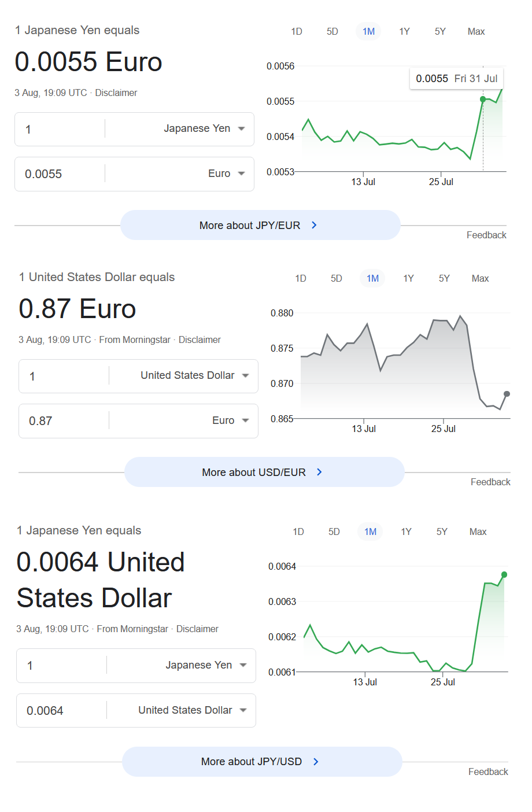Screen dimensions: 532x812
Task: Switch JPY/EUR chart to 1Y range
Action: tap(405, 31)
